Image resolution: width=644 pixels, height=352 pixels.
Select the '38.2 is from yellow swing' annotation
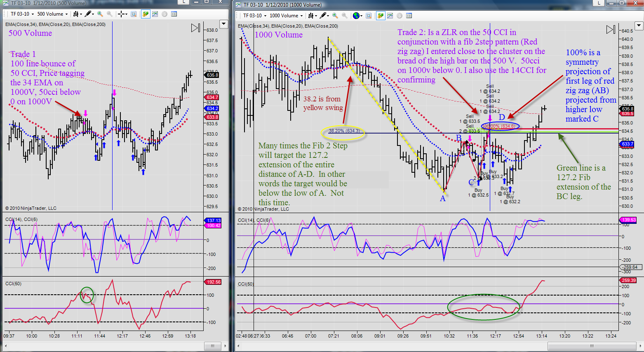click(323, 103)
